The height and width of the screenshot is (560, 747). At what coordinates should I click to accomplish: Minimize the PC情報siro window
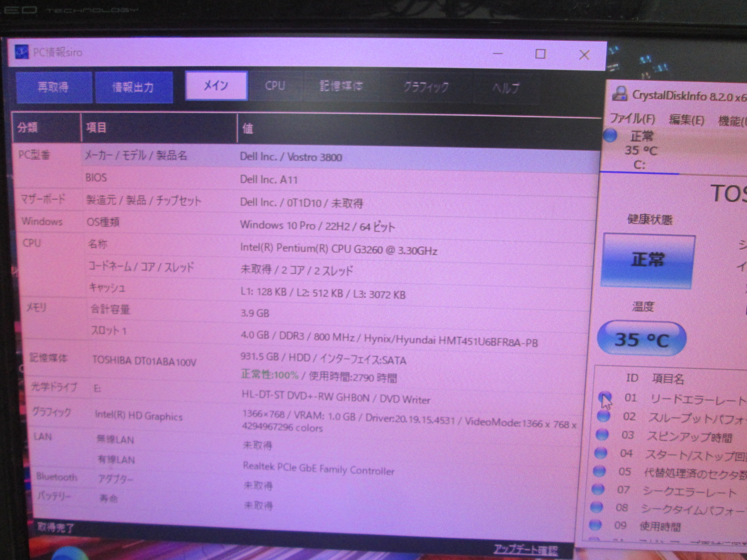coord(498,53)
